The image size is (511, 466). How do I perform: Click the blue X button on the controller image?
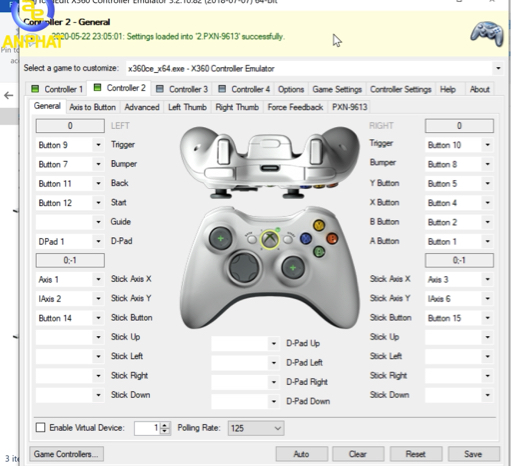306,238
